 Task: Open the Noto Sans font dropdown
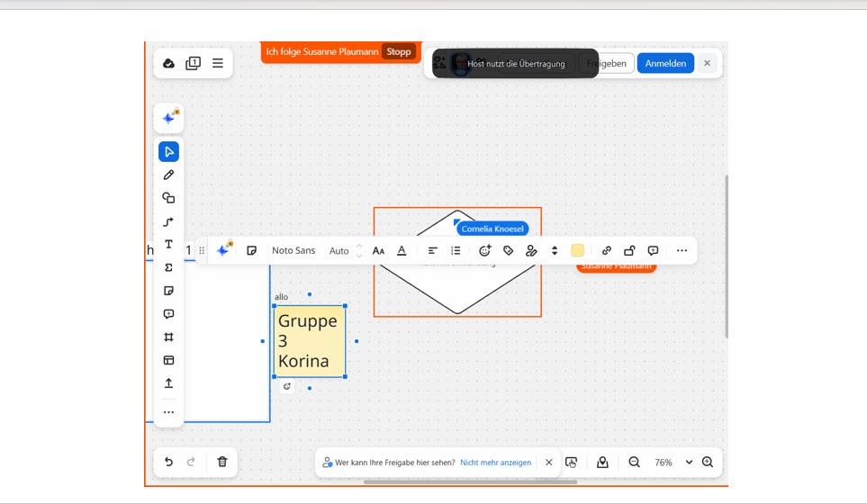pos(294,250)
